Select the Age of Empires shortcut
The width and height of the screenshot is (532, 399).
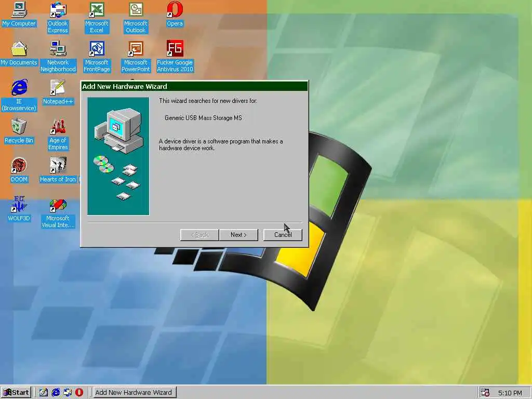58,135
